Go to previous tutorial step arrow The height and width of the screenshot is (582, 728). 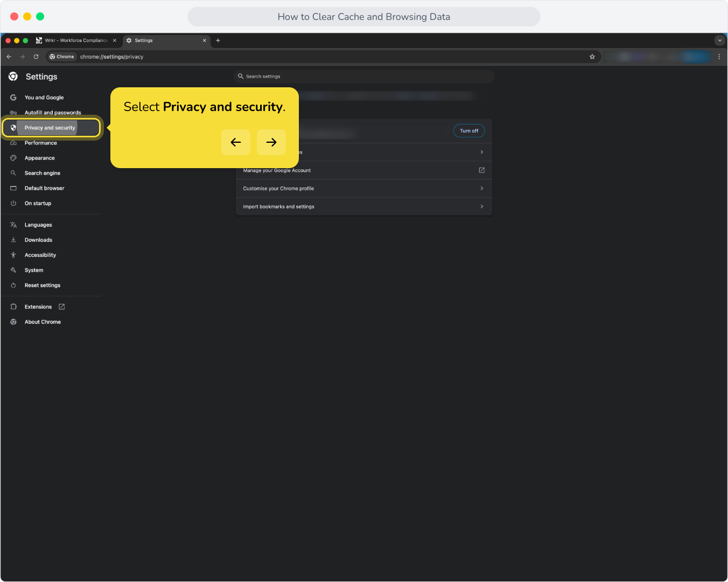click(236, 142)
